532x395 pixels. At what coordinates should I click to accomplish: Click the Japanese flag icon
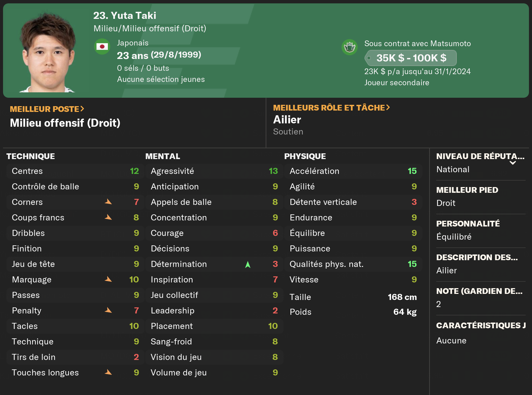tap(102, 47)
